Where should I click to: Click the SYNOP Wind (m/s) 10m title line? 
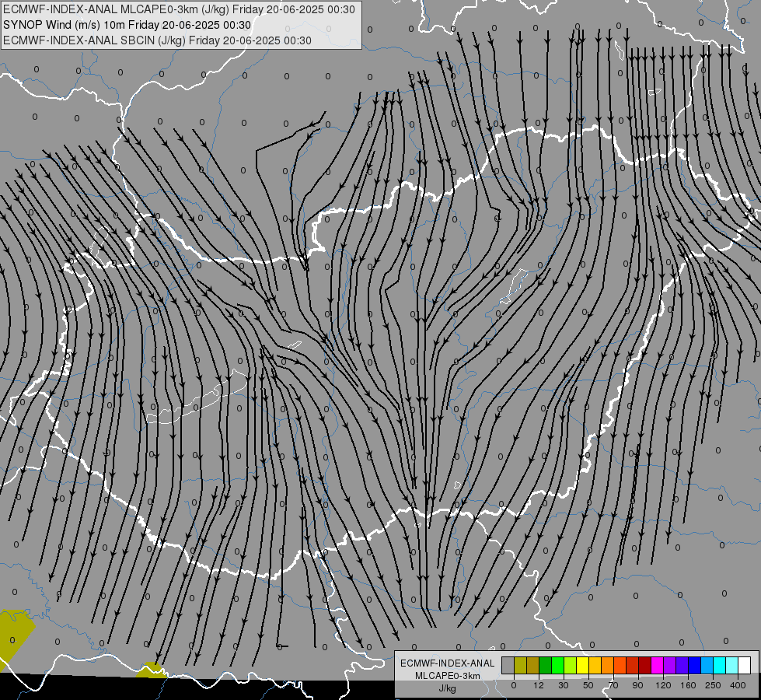pos(127,25)
